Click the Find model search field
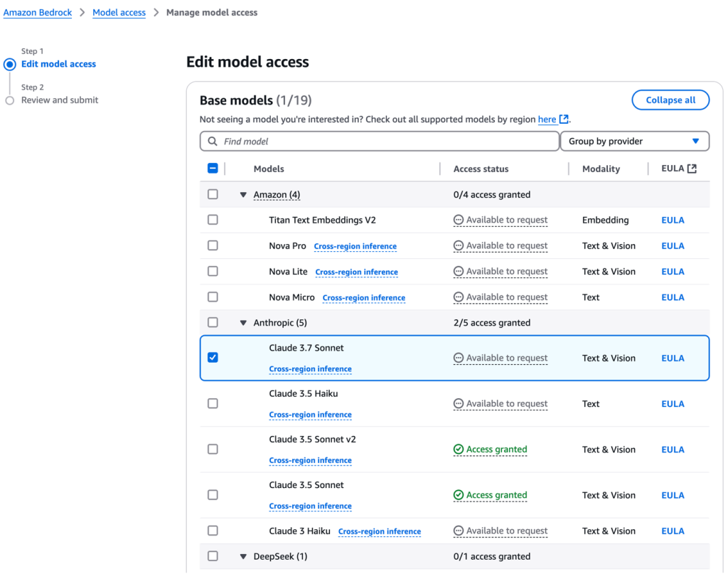 coord(380,141)
